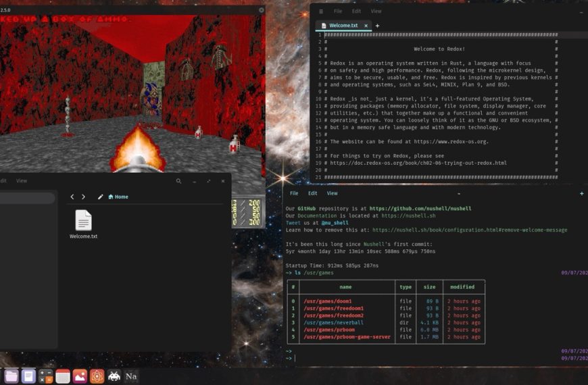Click the doc.redox-os.org book URL line
Viewport: 588px width, 385px height.
pyautogui.click(x=418, y=163)
